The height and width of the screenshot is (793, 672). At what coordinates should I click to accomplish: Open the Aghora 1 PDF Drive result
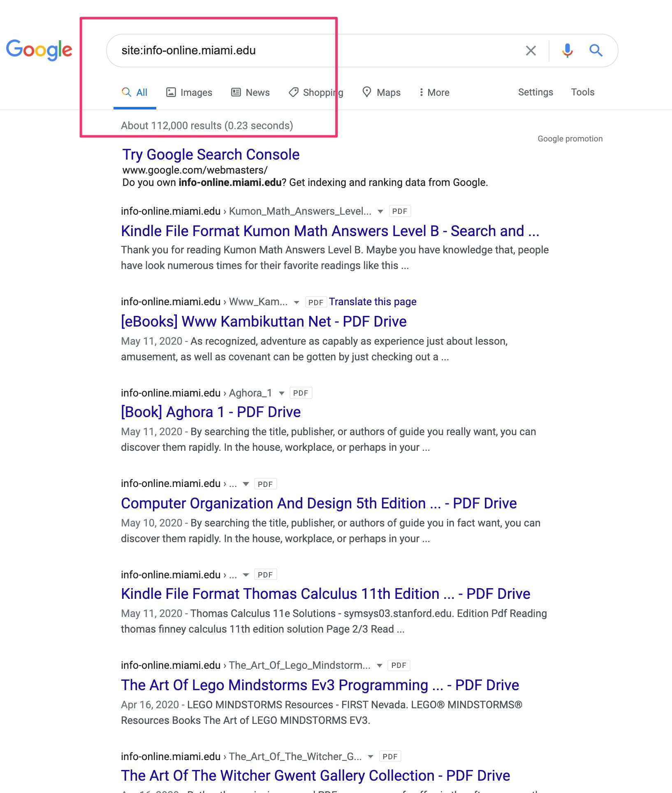211,412
